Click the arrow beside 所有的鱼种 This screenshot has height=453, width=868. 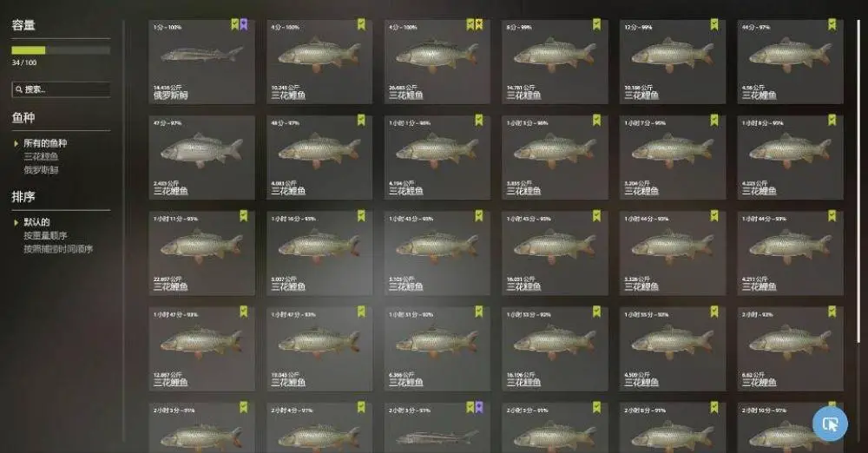[16, 143]
